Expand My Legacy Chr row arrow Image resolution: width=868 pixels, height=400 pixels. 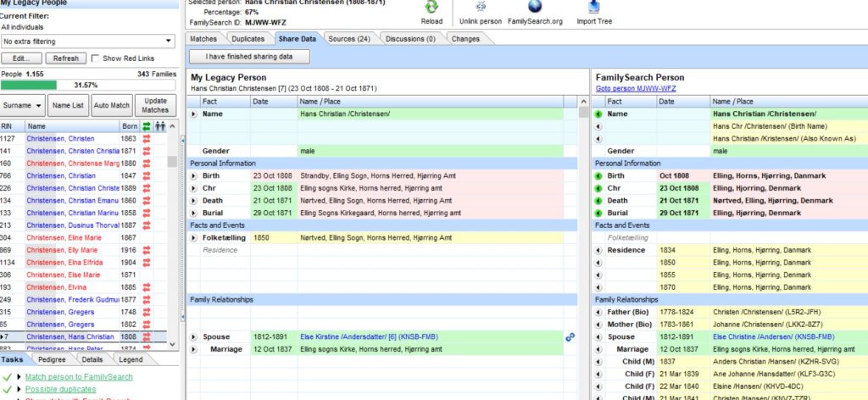point(194,188)
